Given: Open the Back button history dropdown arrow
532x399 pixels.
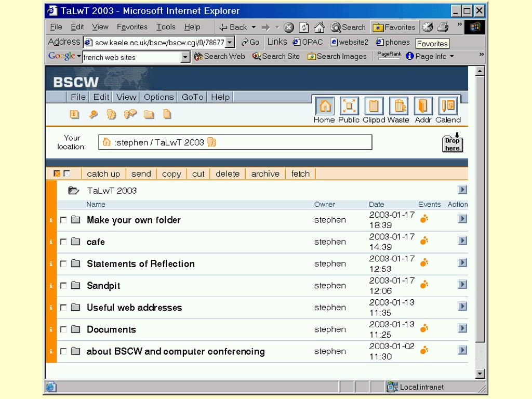Looking at the screenshot, I should click(x=254, y=27).
